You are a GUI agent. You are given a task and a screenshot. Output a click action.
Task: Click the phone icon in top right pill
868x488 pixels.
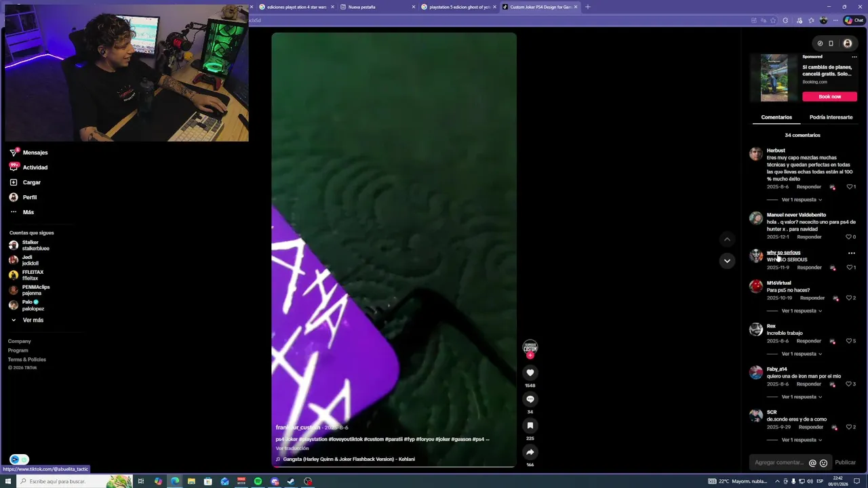click(x=831, y=43)
